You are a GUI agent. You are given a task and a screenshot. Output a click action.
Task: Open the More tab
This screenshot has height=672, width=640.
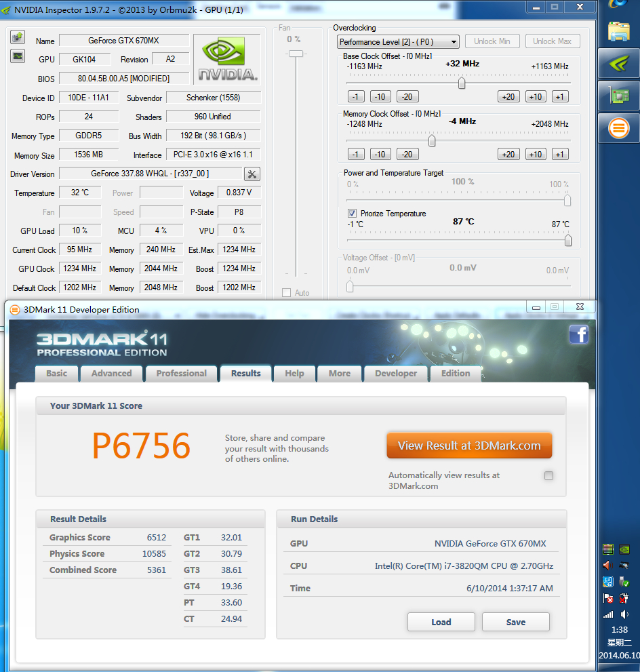click(x=339, y=373)
